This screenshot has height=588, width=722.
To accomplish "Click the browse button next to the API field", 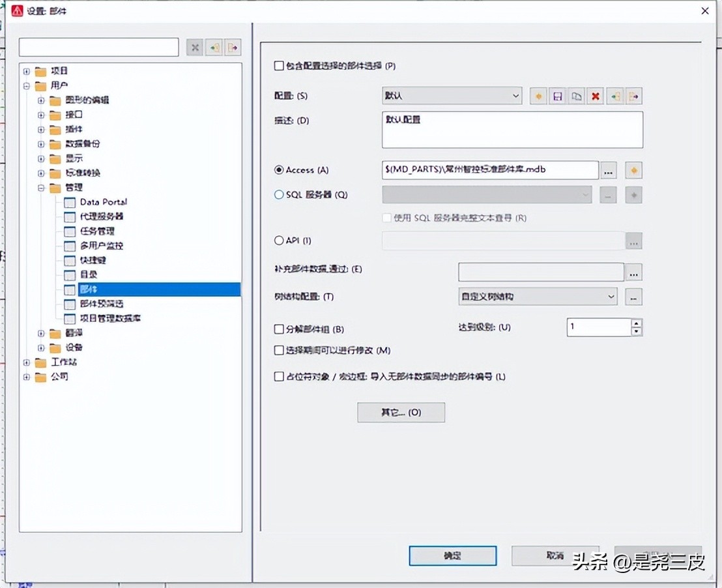I will pyautogui.click(x=634, y=241).
